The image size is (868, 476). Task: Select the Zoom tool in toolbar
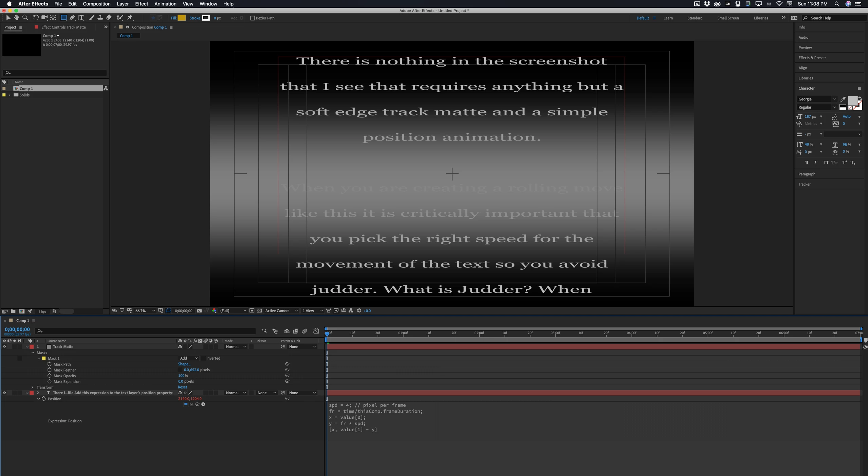(x=25, y=18)
